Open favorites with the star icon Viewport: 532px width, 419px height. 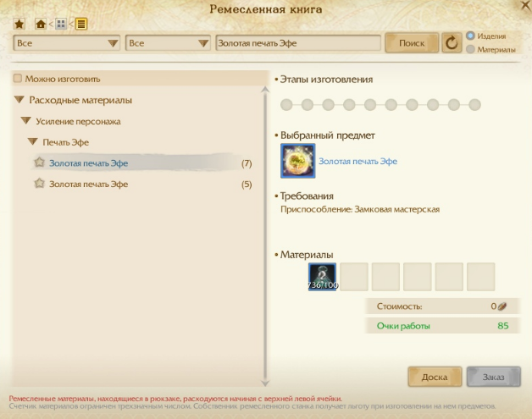(x=19, y=24)
